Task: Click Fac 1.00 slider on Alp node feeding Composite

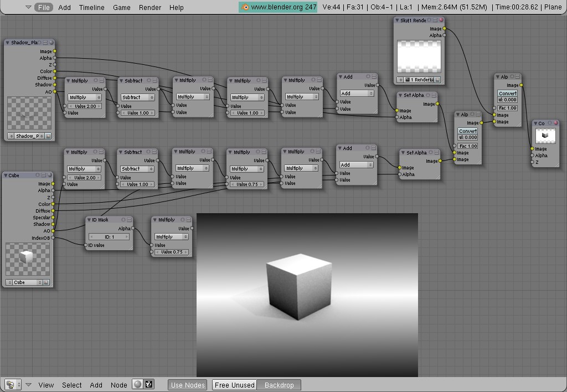Action: pyautogui.click(x=507, y=108)
